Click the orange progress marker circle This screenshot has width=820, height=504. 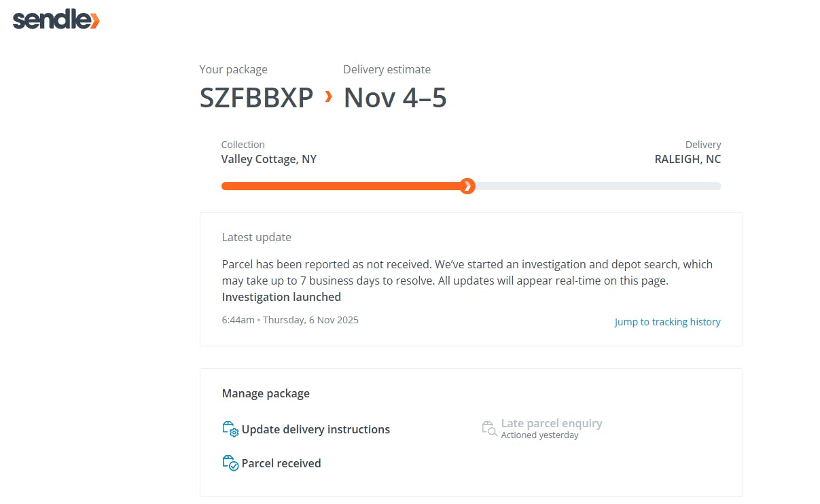467,186
